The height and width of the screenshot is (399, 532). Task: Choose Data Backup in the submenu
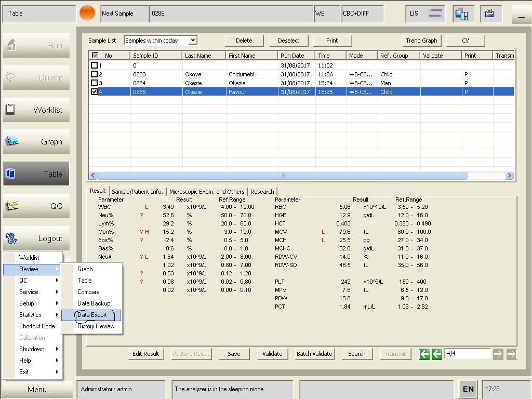pyautogui.click(x=91, y=303)
